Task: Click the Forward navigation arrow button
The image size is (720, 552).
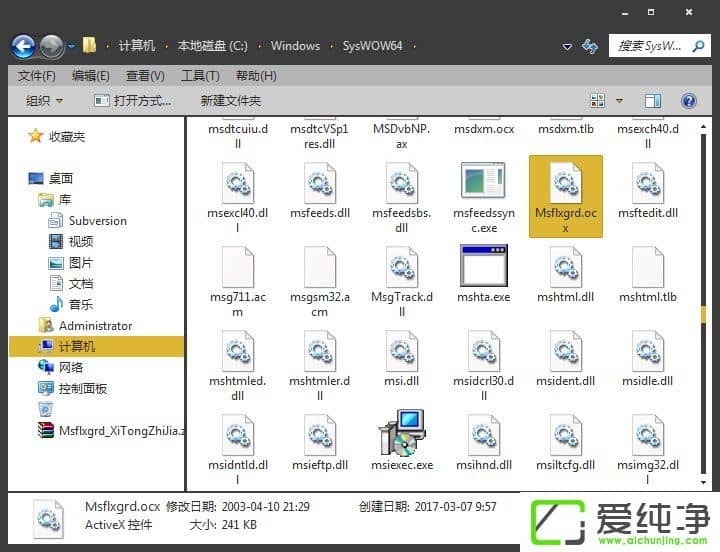Action: pyautogui.click(x=51, y=46)
